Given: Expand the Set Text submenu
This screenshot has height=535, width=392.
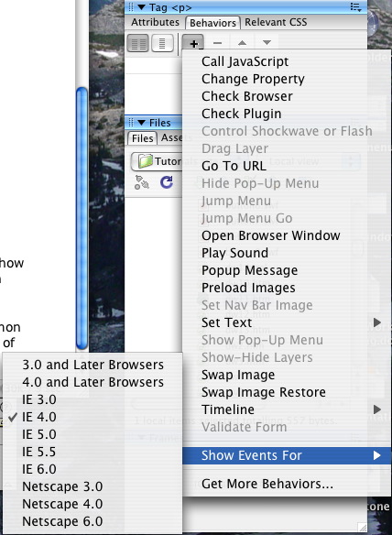Looking at the screenshot, I should (287, 322).
